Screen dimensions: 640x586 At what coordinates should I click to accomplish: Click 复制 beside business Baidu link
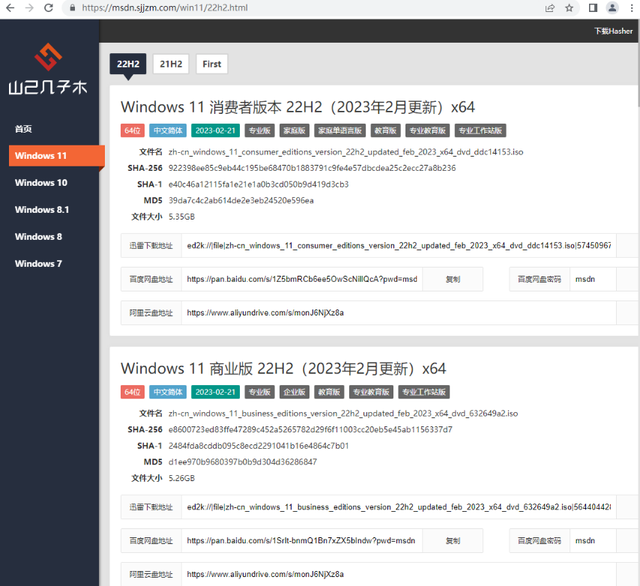click(453, 541)
